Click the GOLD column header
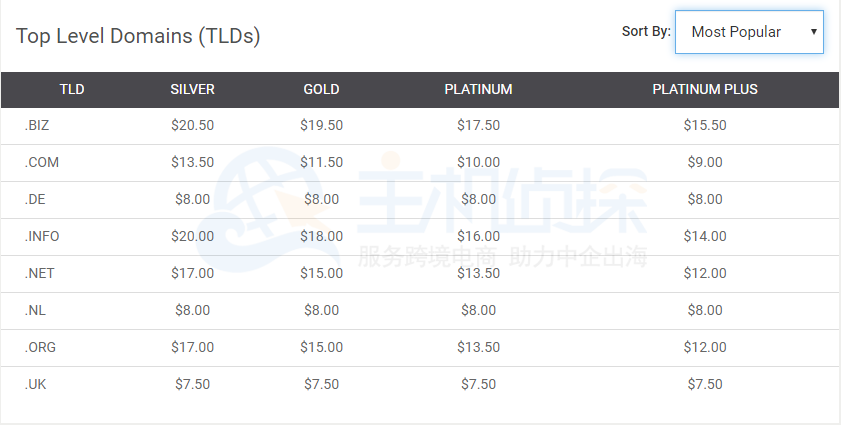The height and width of the screenshot is (425, 841). pyautogui.click(x=321, y=89)
